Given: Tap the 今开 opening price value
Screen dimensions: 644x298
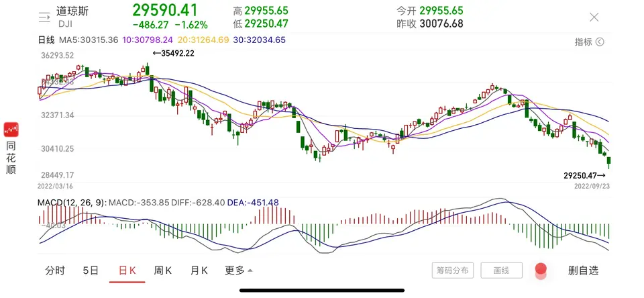Looking at the screenshot, I should click(441, 11).
